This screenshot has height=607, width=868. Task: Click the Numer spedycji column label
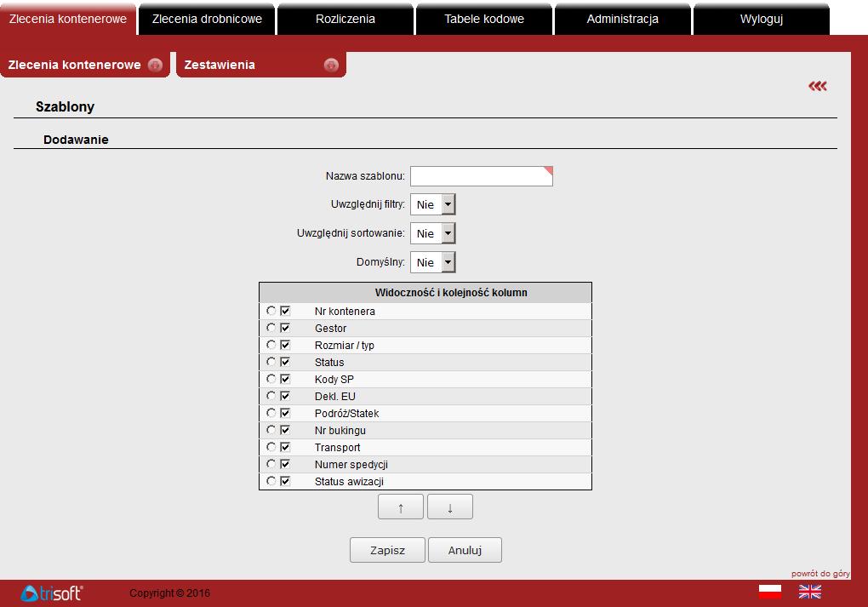[351, 465]
